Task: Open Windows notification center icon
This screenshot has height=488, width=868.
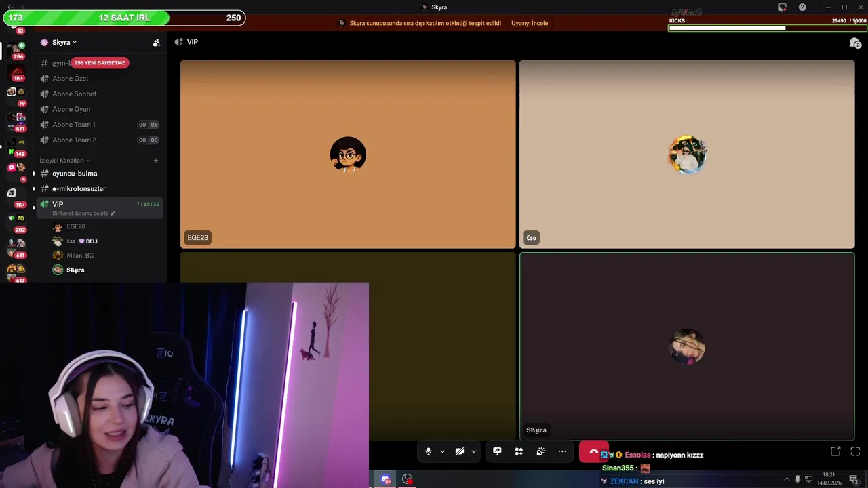Action: (x=854, y=479)
